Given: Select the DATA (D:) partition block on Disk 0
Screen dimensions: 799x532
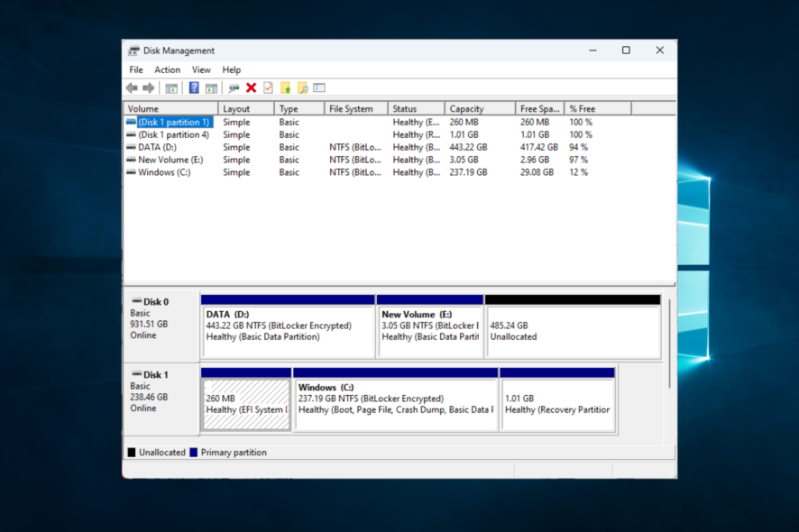Looking at the screenshot, I should click(289, 326).
